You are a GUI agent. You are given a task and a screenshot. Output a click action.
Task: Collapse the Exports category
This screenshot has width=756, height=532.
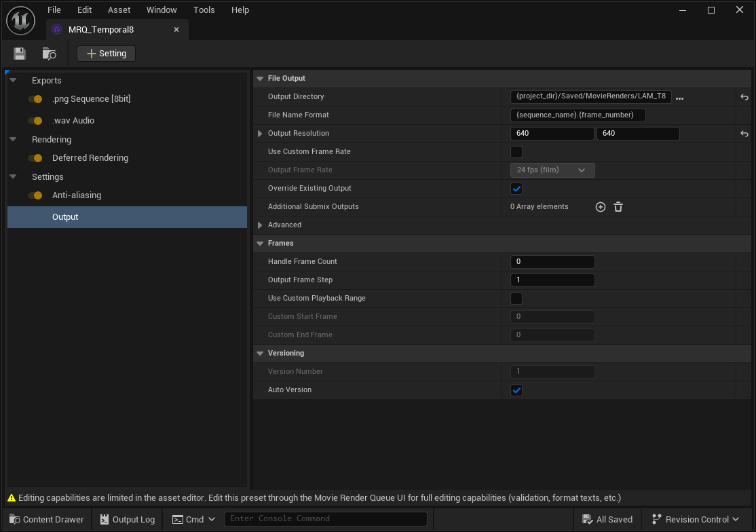coord(14,81)
